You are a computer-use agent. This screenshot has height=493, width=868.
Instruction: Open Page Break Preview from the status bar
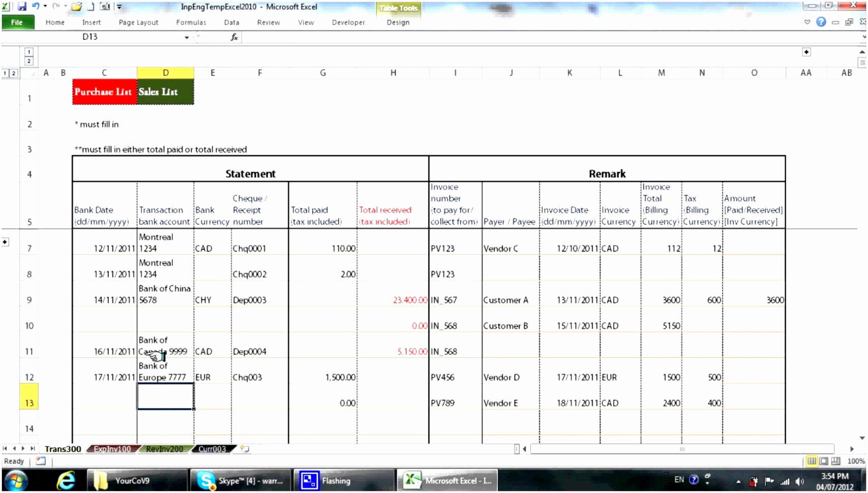click(x=836, y=461)
